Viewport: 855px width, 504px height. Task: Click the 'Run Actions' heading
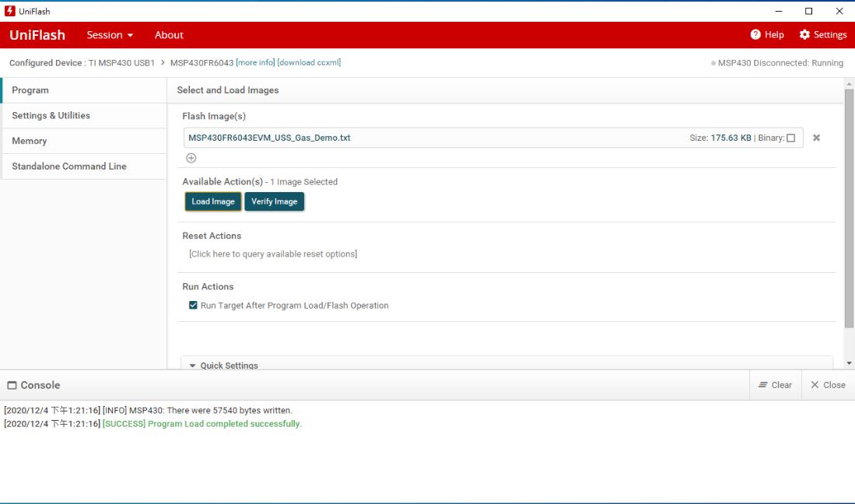click(x=208, y=286)
